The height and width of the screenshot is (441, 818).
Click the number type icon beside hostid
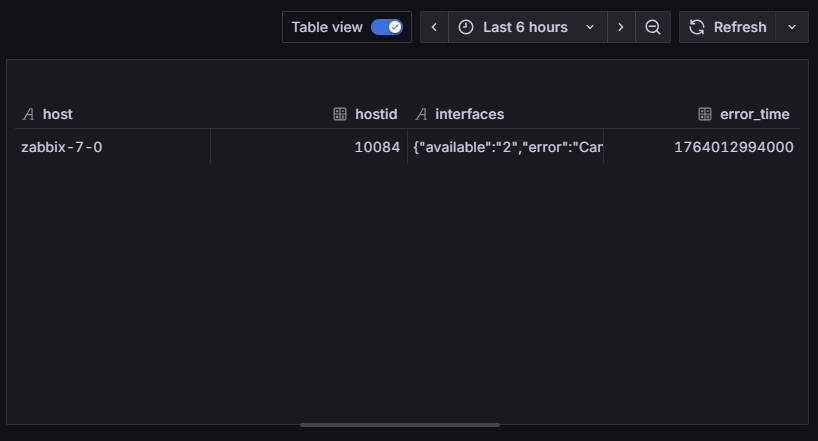coord(340,114)
